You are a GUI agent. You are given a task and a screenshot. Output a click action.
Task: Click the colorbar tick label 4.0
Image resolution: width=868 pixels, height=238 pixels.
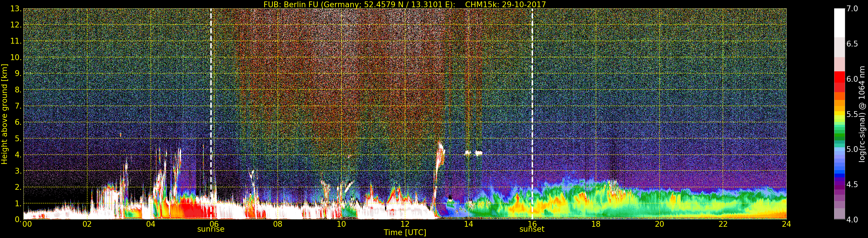852,220
